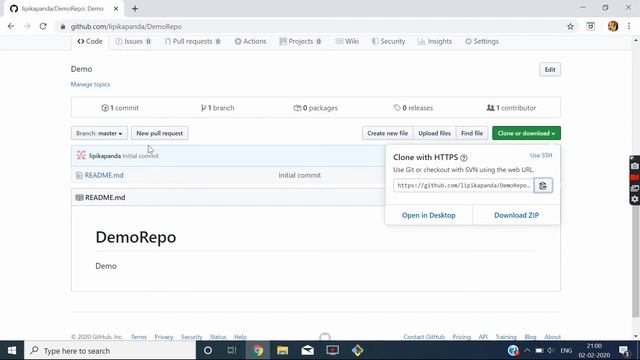640x360 pixels.
Task: Click the volume icon in system tray
Action: click(550, 351)
